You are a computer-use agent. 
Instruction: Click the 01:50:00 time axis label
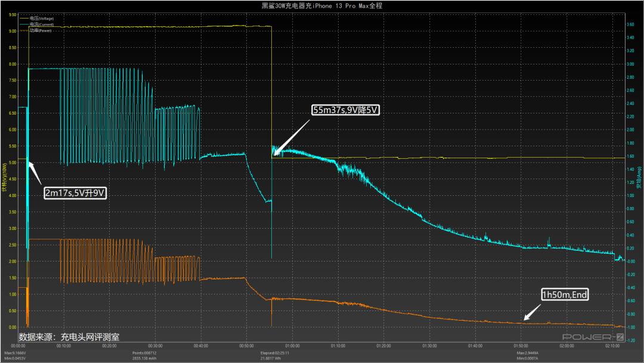(x=521, y=346)
